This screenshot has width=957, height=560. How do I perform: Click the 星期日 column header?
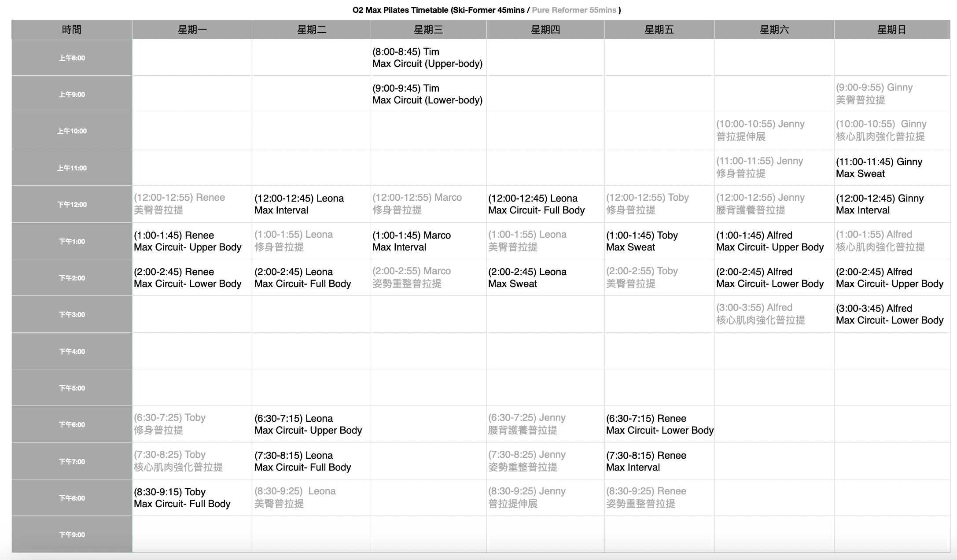pos(891,29)
